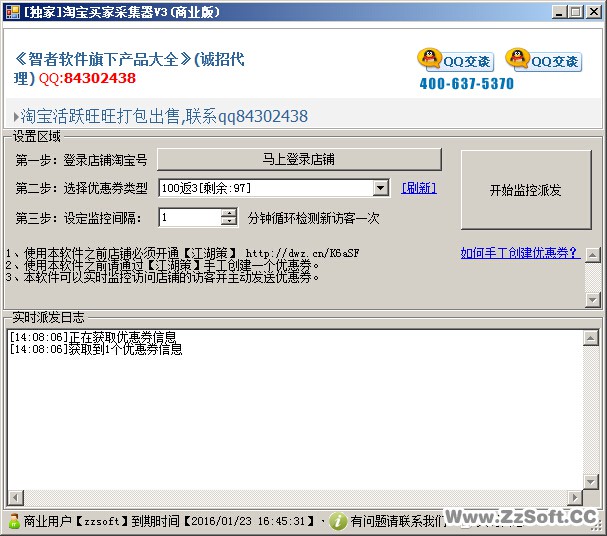The width and height of the screenshot is (607, 536).
Task: Click label 第二步：选择优惠券类型
Action: click(81, 188)
